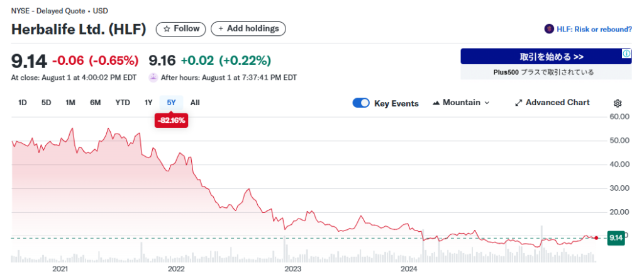Click the after hours moon icon
Image resolution: width=644 pixels, height=274 pixels.
point(153,77)
